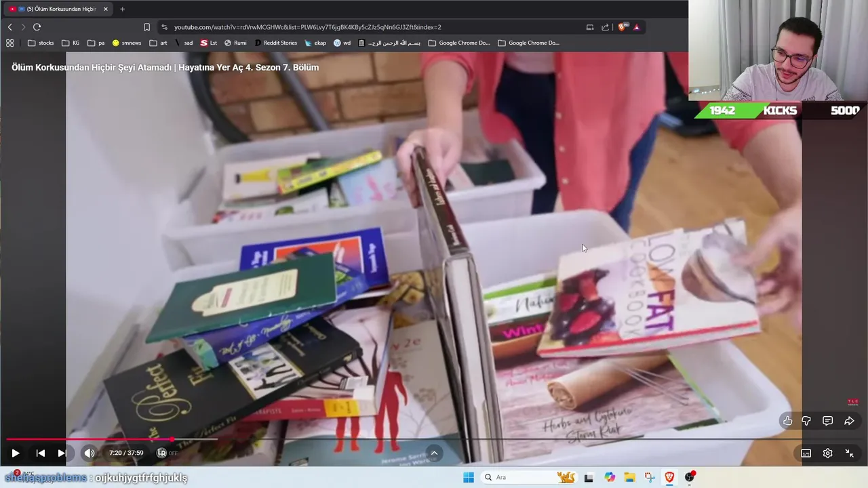The width and height of the screenshot is (868, 488).
Task: Expand the chevron-up panel button in player
Action: (x=434, y=453)
